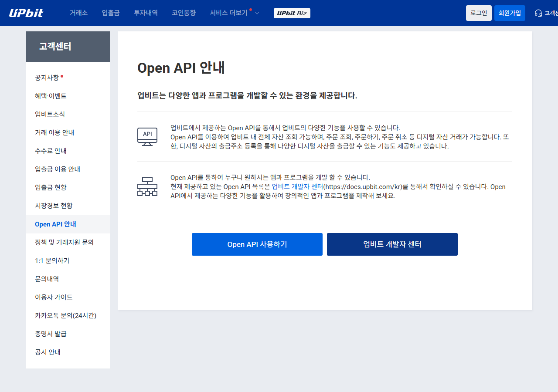Click the UPbit logo

pos(26,13)
